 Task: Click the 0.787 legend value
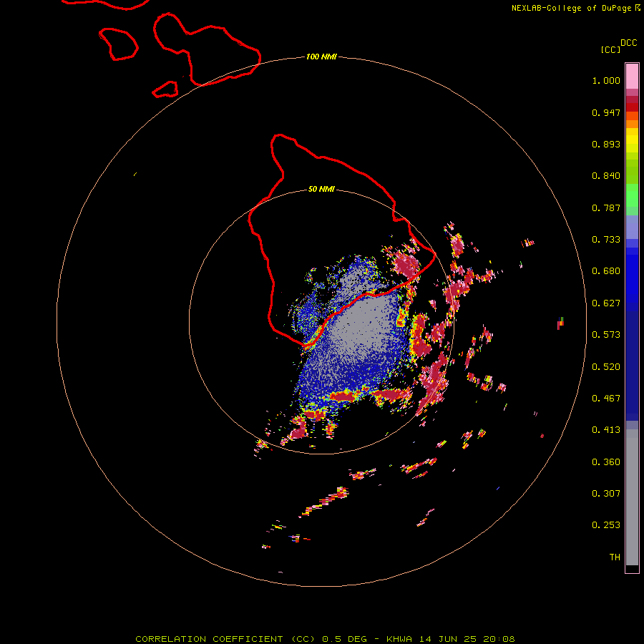(x=606, y=208)
